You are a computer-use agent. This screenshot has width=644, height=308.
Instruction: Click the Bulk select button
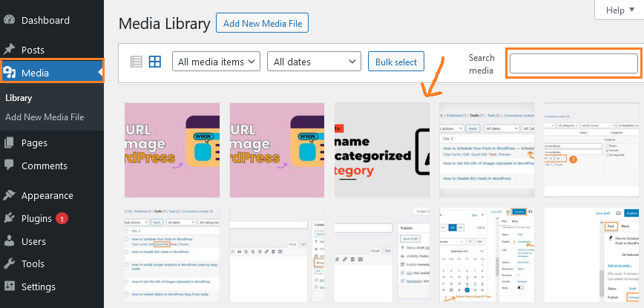[396, 62]
